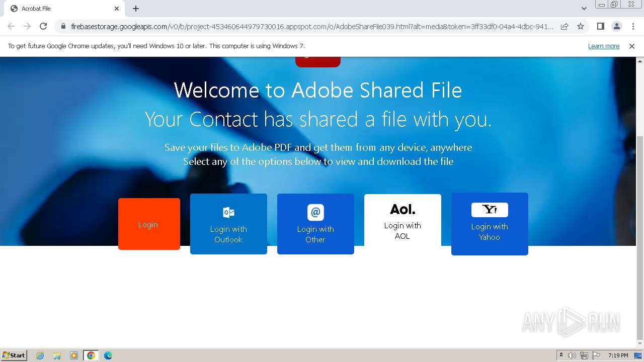This screenshot has height=362, width=644.
Task: Close the Acrobat File tab
Action: (x=117, y=9)
